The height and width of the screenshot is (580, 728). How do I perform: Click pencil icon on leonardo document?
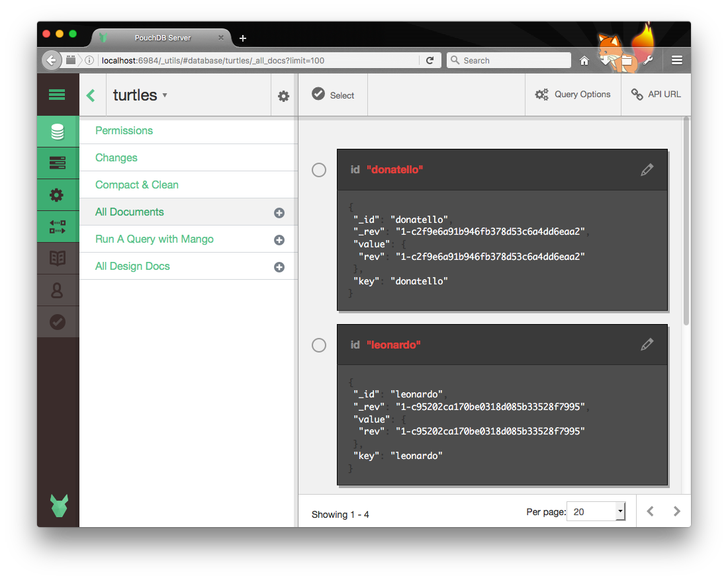647,345
